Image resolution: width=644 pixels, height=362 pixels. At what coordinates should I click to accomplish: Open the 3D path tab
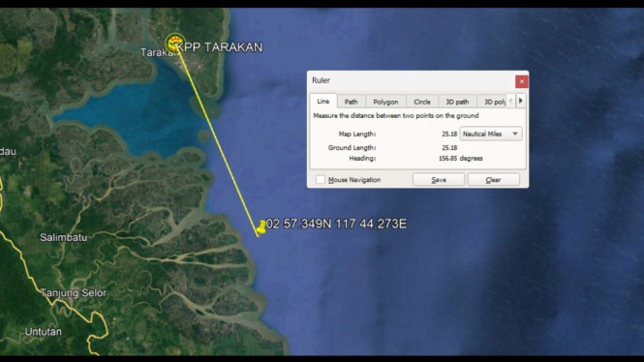click(x=457, y=102)
